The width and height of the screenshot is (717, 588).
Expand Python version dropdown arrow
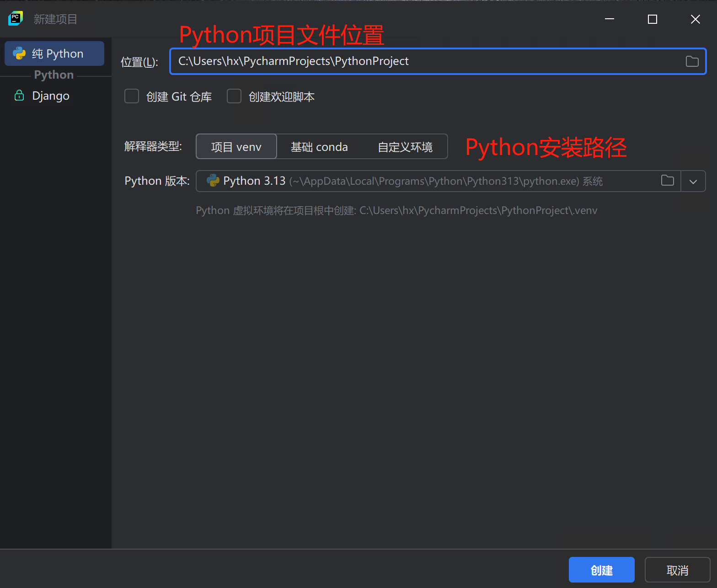(x=693, y=182)
